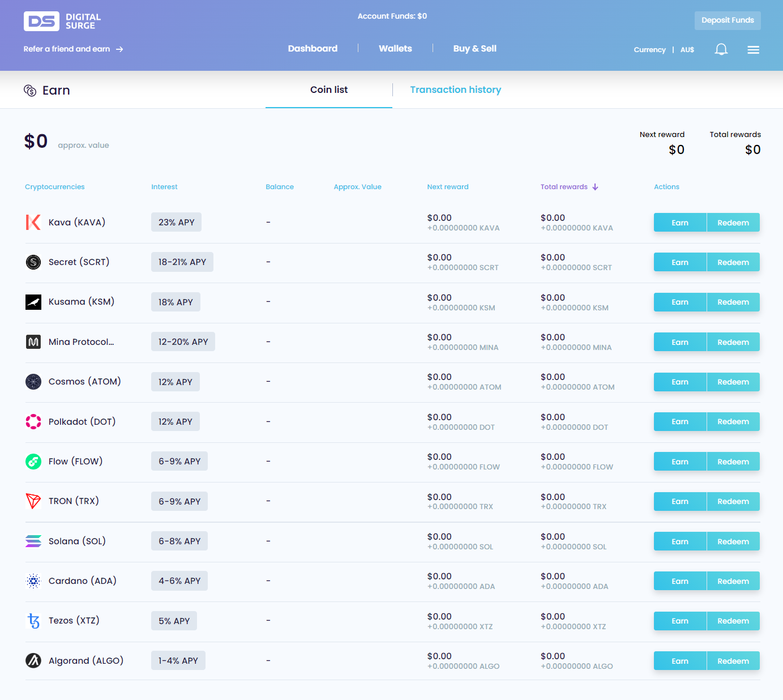Viewport: 783px width, 700px height.
Task: Click the Mina Protocol logo
Action: pyautogui.click(x=33, y=342)
